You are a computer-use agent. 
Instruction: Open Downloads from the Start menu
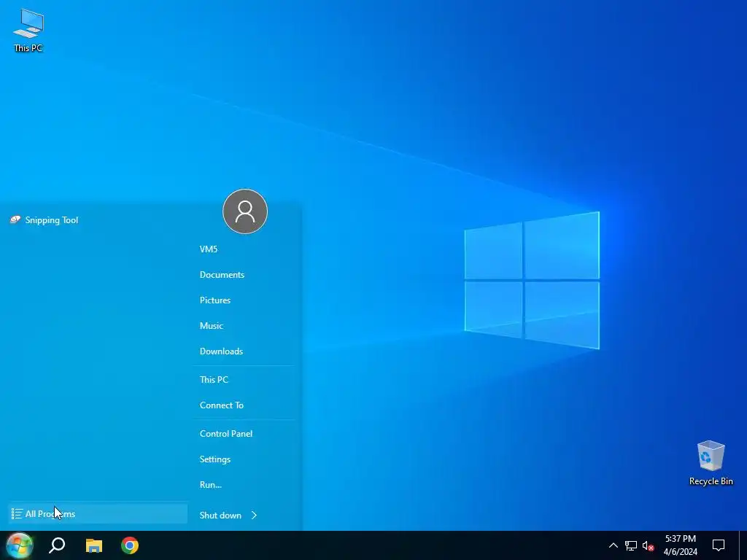coord(221,351)
